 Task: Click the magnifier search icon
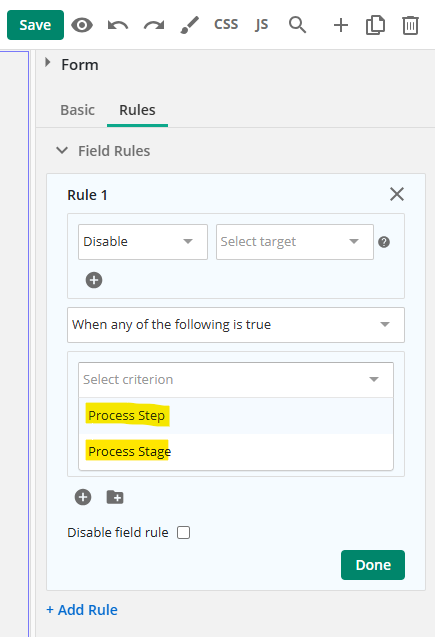[297, 25]
